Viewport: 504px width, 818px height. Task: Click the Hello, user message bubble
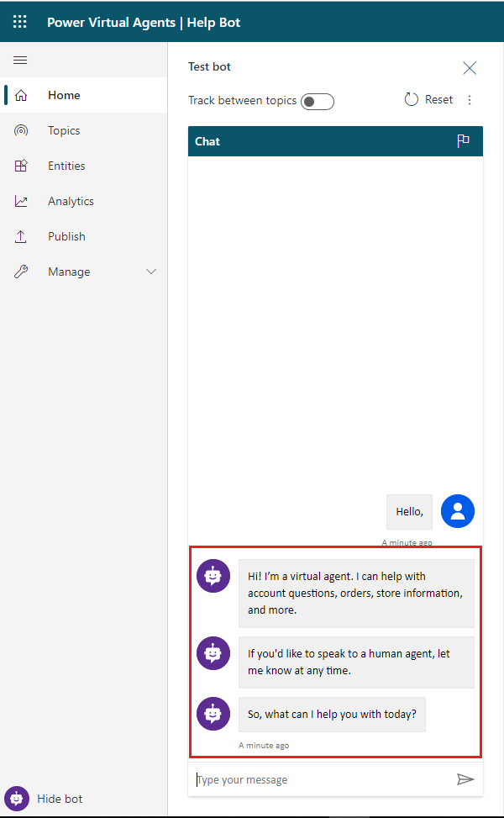pyautogui.click(x=409, y=512)
